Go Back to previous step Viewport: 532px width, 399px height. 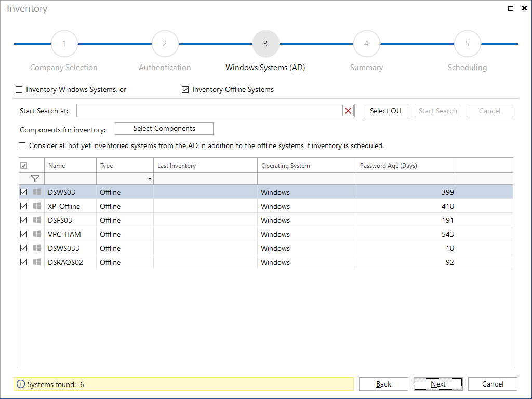coord(383,384)
